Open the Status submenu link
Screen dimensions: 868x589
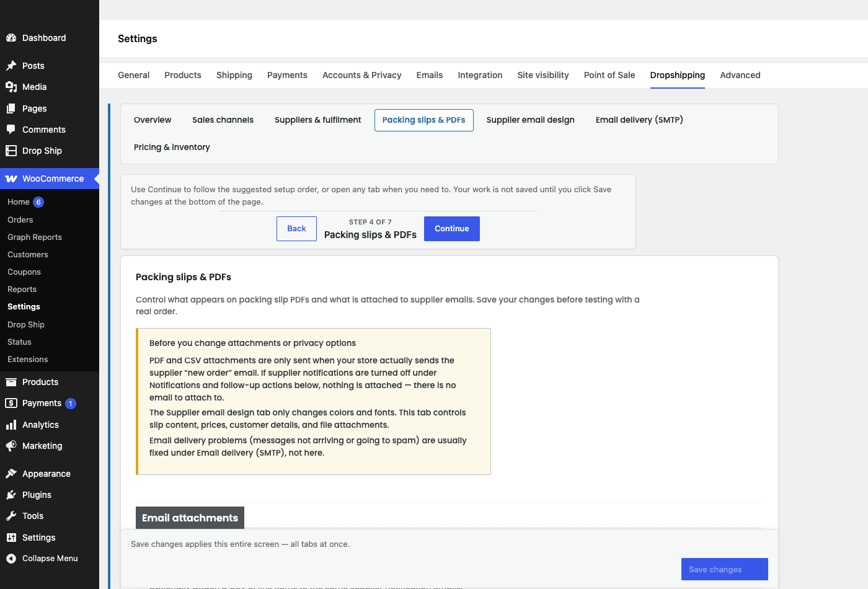point(19,342)
